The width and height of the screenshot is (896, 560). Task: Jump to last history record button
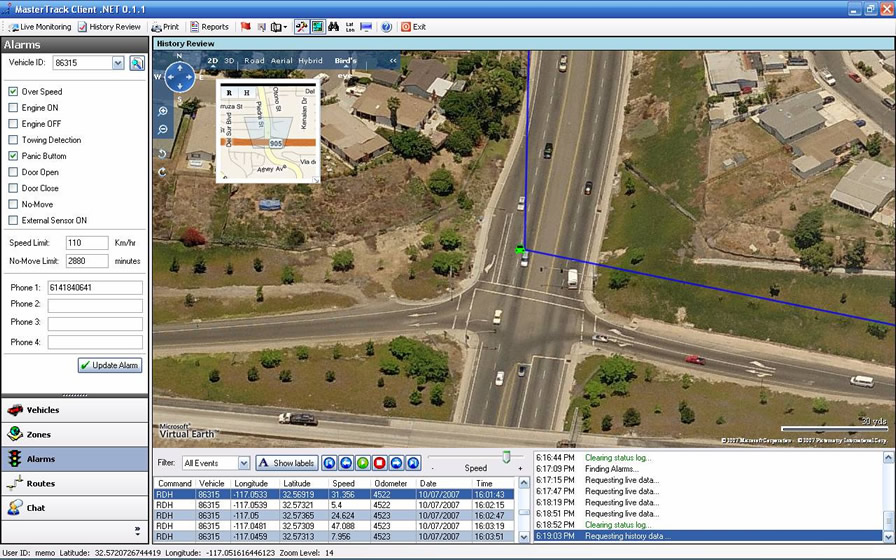pos(413,463)
